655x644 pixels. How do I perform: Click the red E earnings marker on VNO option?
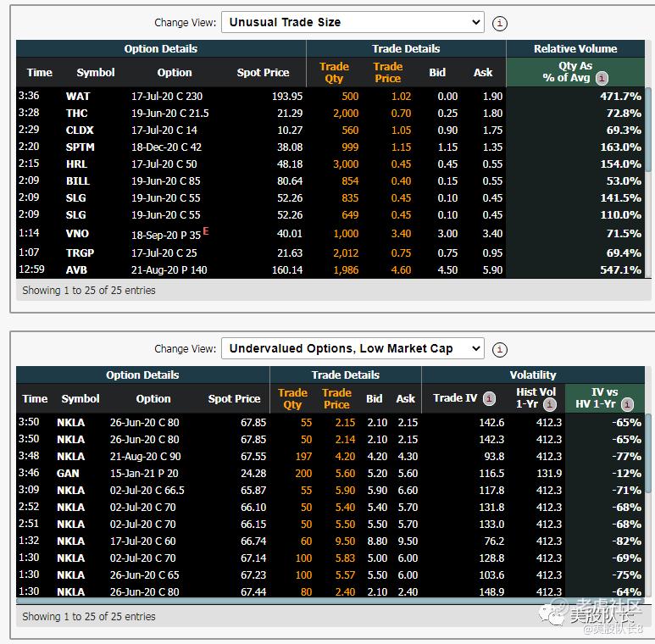coord(206,231)
